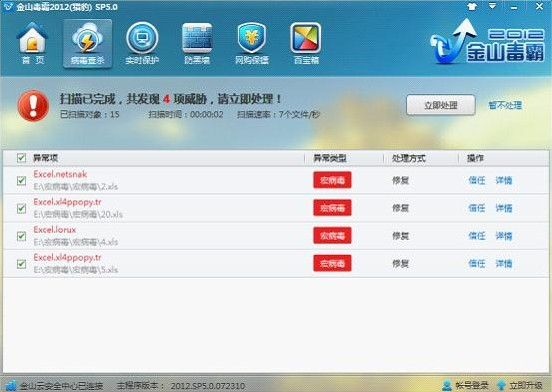Click the Kingsoft logo in title bar
This screenshot has width=552, height=392.
coord(7,7)
